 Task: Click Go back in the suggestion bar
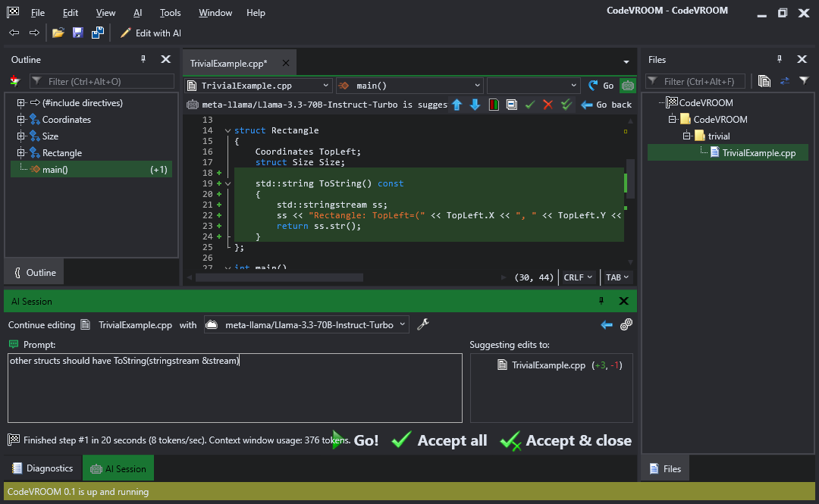point(607,105)
